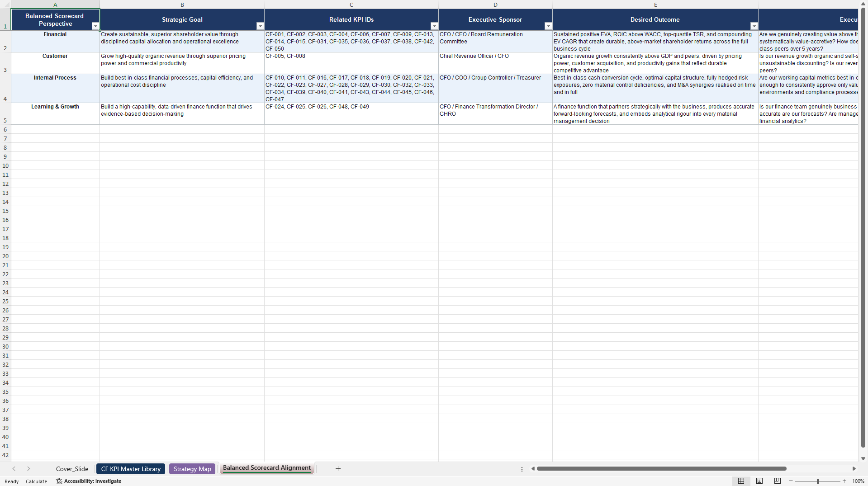
Task: Click the Internal Process cell
Action: click(x=55, y=89)
